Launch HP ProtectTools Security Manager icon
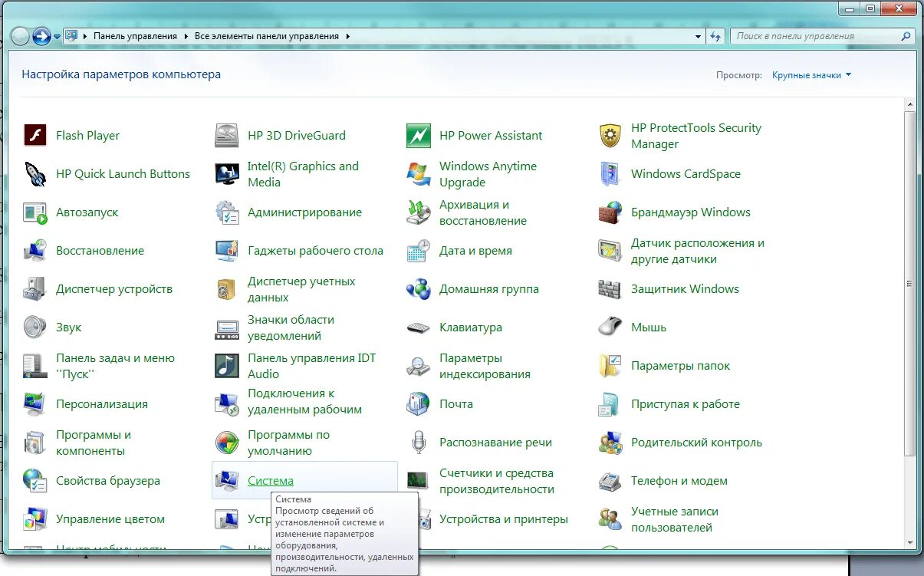Viewport: 924px width, 576px height. 610,136
